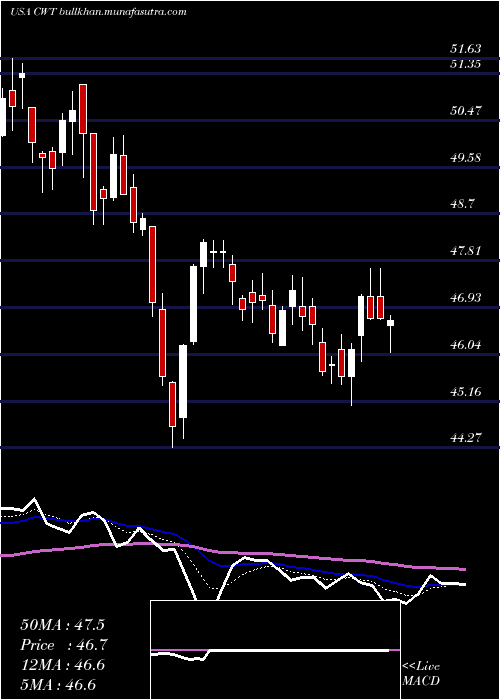Click the 51.63 price level label
Viewport: 500px width, 700px height.
click(466, 50)
